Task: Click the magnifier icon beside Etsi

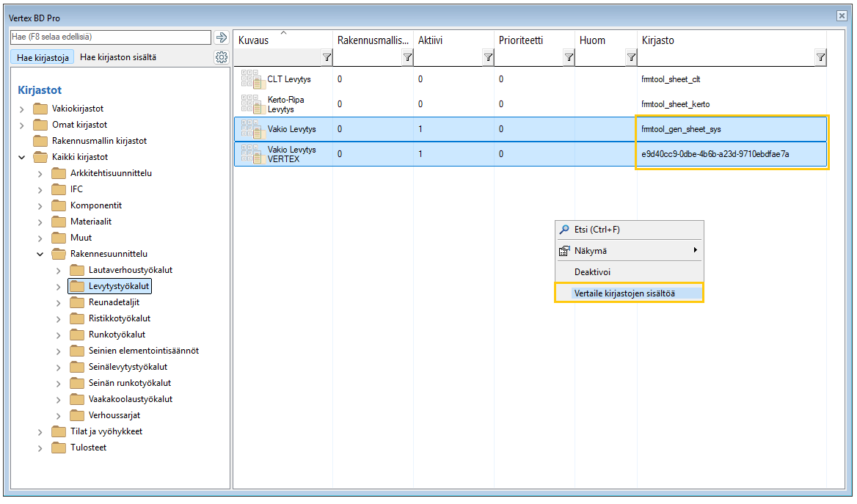Action: (x=564, y=230)
